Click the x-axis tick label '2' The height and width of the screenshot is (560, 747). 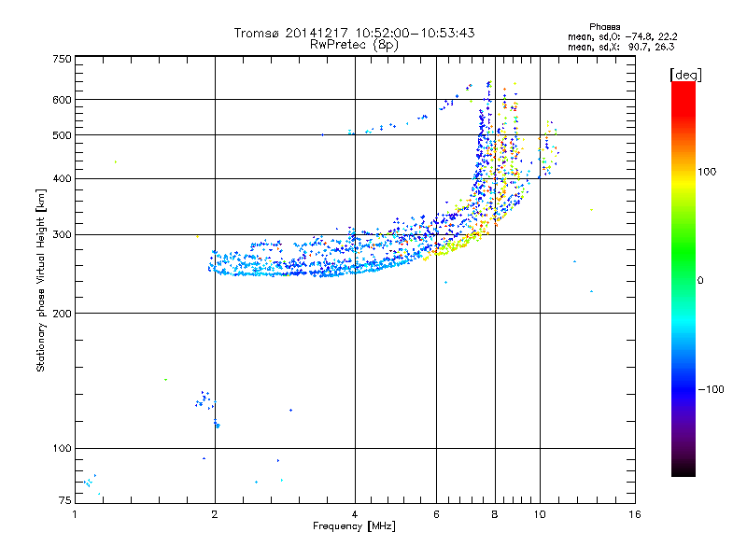coord(215,514)
